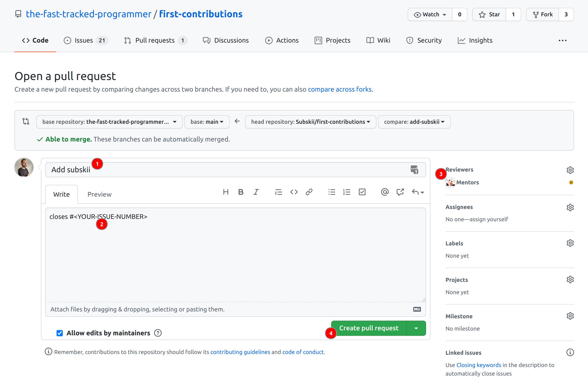Click the cross-reference icon
The height and width of the screenshot is (385, 588).
pyautogui.click(x=401, y=192)
